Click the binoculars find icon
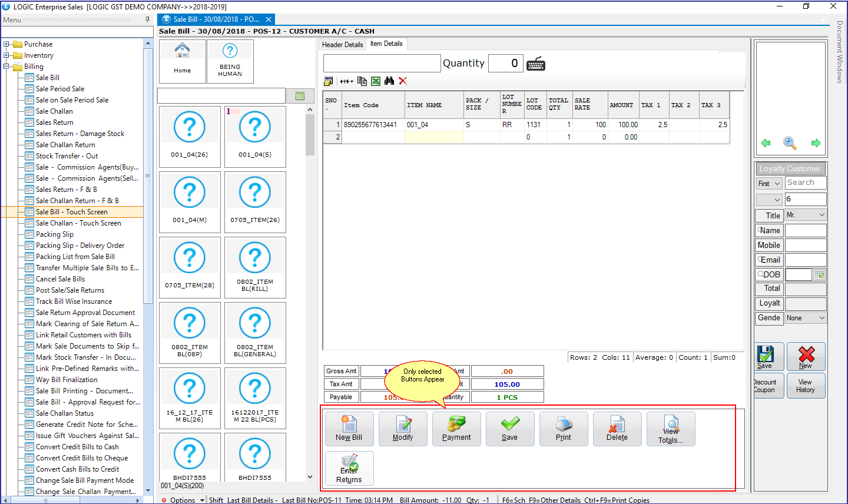The image size is (848, 504). [x=389, y=81]
